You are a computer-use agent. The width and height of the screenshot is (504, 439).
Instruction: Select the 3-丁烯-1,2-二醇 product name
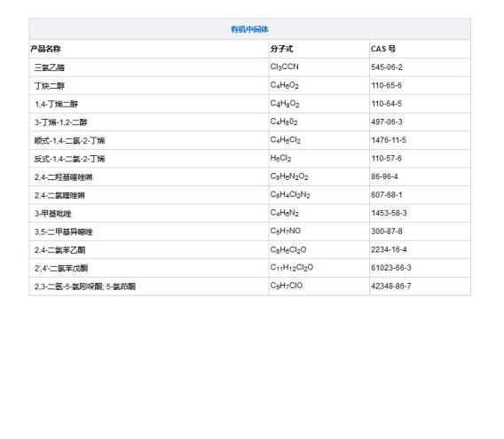(x=60, y=122)
